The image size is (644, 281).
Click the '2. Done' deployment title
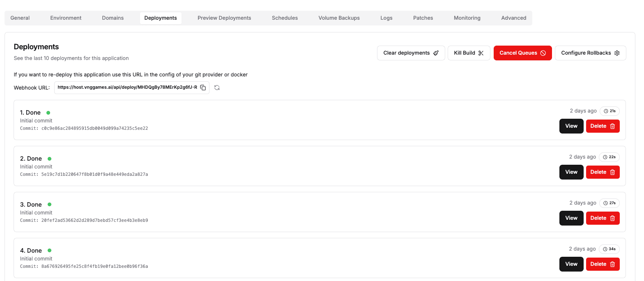tap(31, 159)
